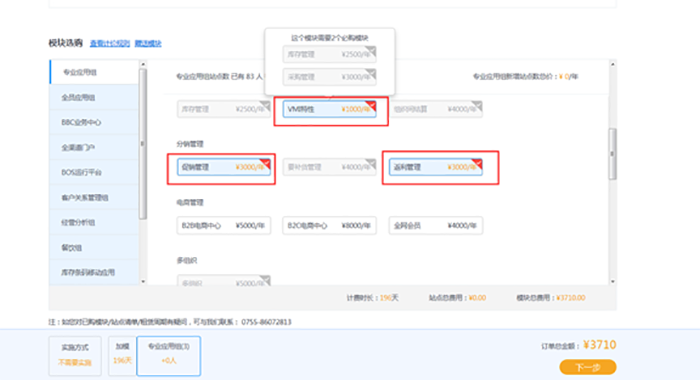Image resolution: width=700 pixels, height=380 pixels.
Task: Select the 全网会员 module ¥4000/年
Action: (436, 226)
